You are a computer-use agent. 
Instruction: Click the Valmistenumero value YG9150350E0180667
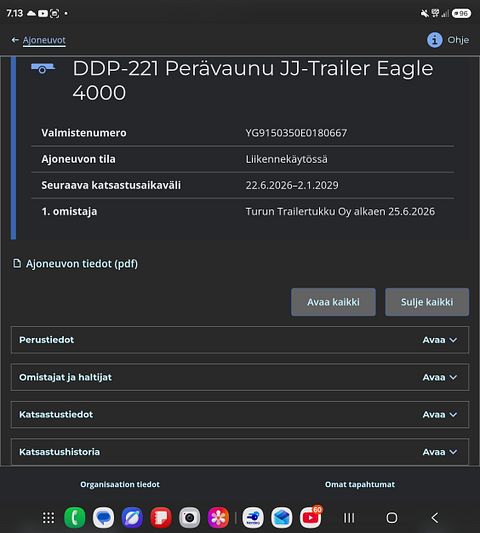pyautogui.click(x=296, y=133)
